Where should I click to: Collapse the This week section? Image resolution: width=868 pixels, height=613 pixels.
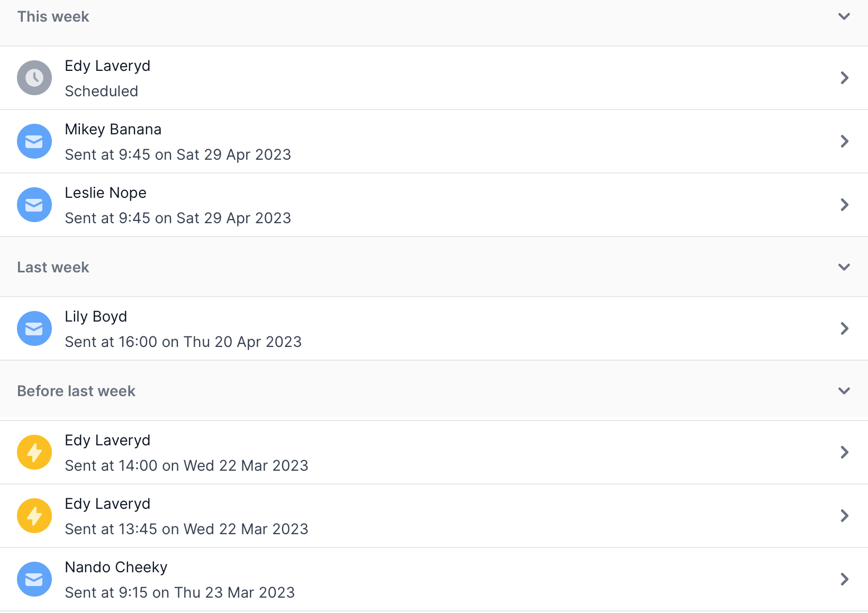tap(844, 16)
